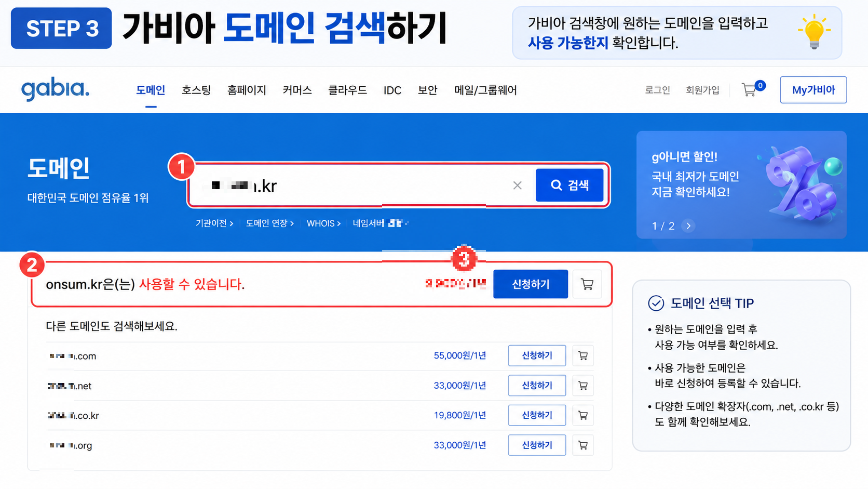Add the .com domain to the cart
The height and width of the screenshot is (489, 868).
[x=583, y=356]
